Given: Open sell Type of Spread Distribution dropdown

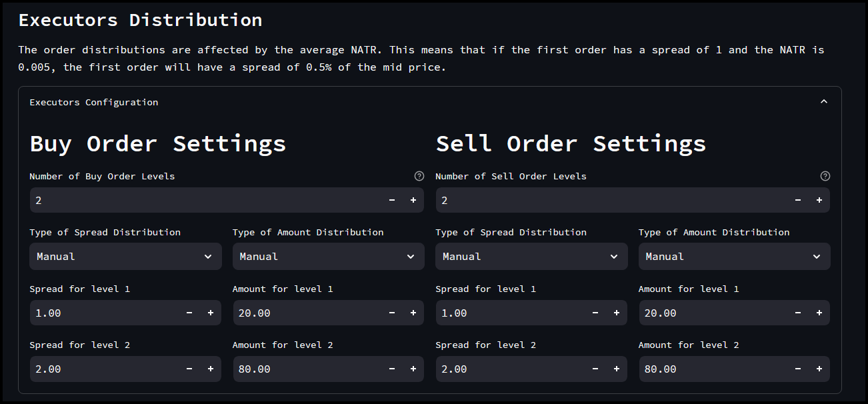Looking at the screenshot, I should 531,257.
